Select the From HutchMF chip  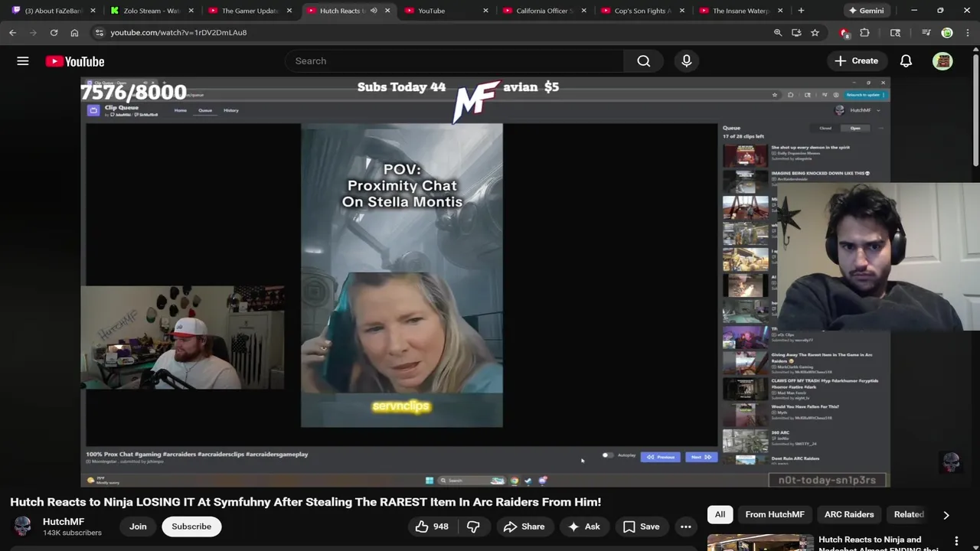click(775, 514)
